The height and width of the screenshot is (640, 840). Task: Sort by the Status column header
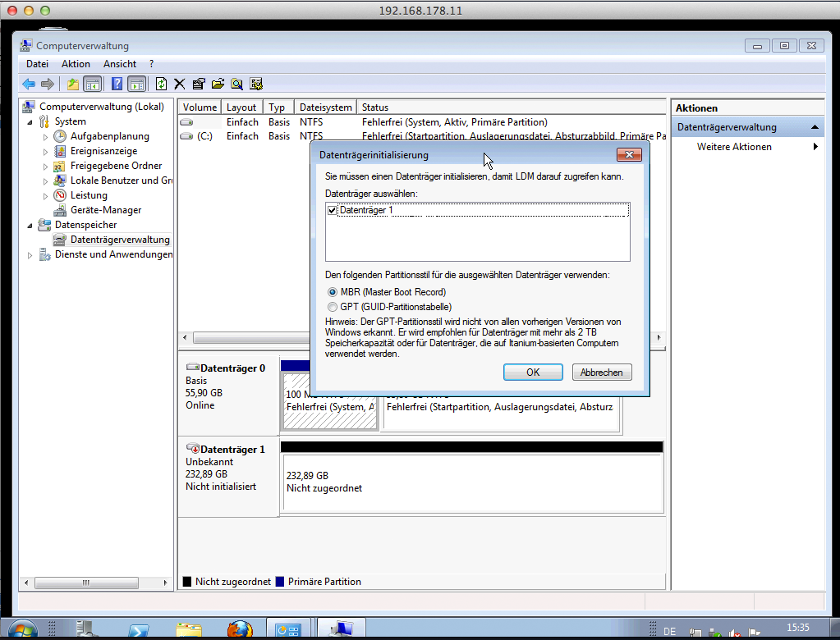click(x=512, y=107)
